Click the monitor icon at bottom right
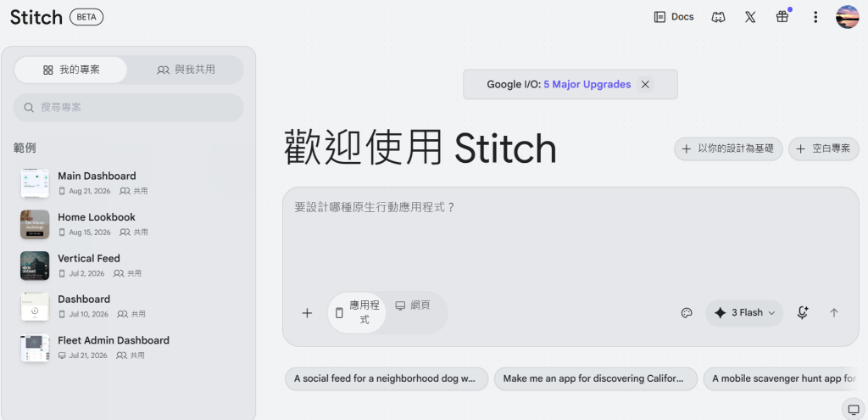The width and height of the screenshot is (868, 420). tap(853, 410)
